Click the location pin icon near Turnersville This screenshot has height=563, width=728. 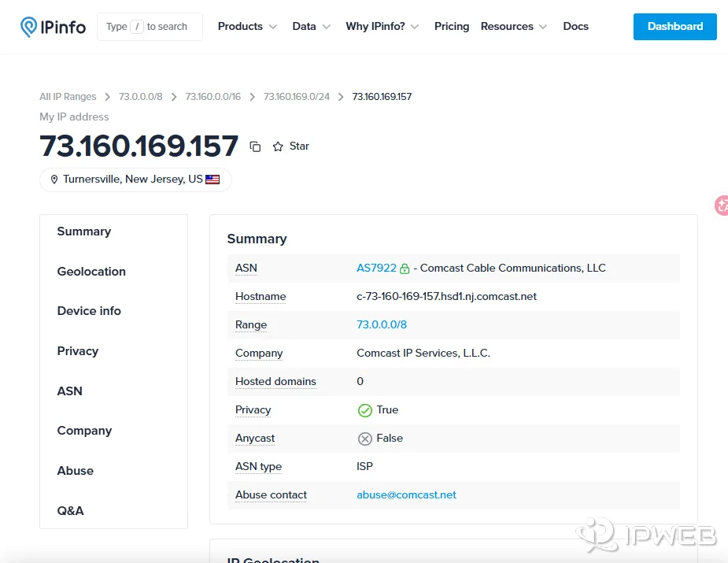[x=54, y=179]
